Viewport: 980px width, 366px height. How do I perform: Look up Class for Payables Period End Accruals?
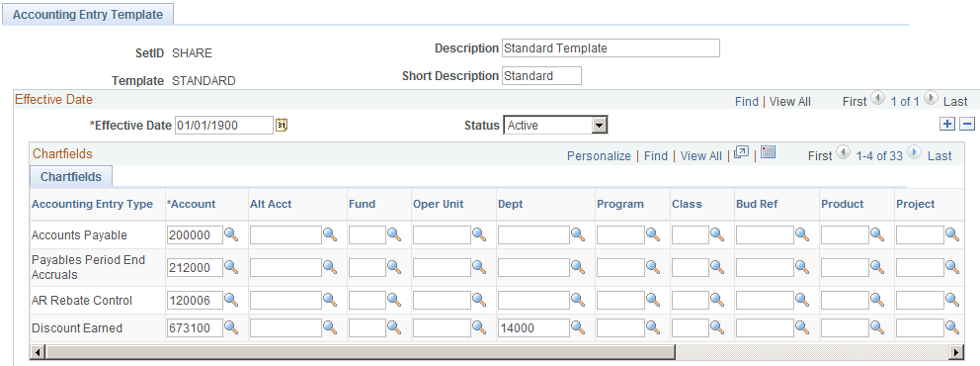click(x=717, y=267)
